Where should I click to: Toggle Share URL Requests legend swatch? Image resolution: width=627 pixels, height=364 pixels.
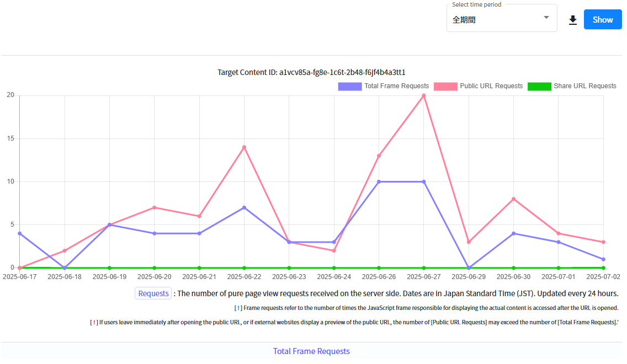point(539,86)
